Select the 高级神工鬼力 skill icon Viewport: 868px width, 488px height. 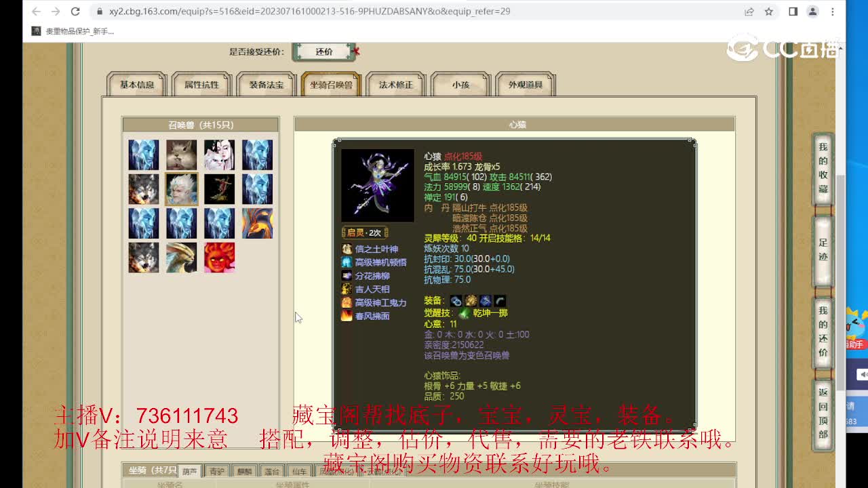[x=347, y=303]
